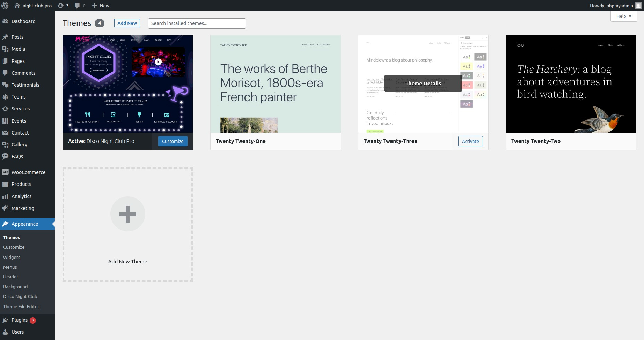Viewport: 644px width, 340px height.
Task: Click the theme count badge showing 4
Action: 100,23
